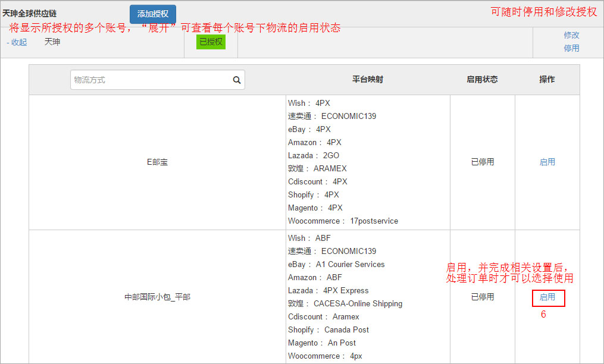This screenshot has width=604, height=364.
Task: Select the E邮宝 row name
Action: pyautogui.click(x=157, y=162)
